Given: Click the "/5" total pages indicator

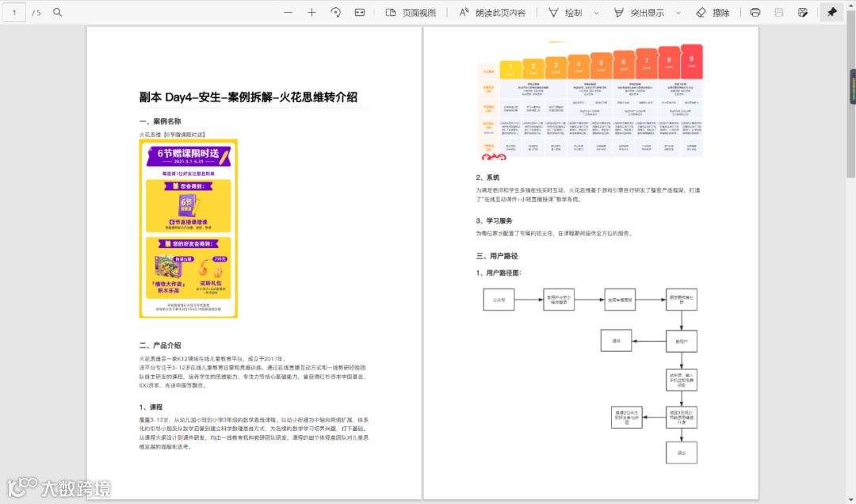Looking at the screenshot, I should coord(36,13).
